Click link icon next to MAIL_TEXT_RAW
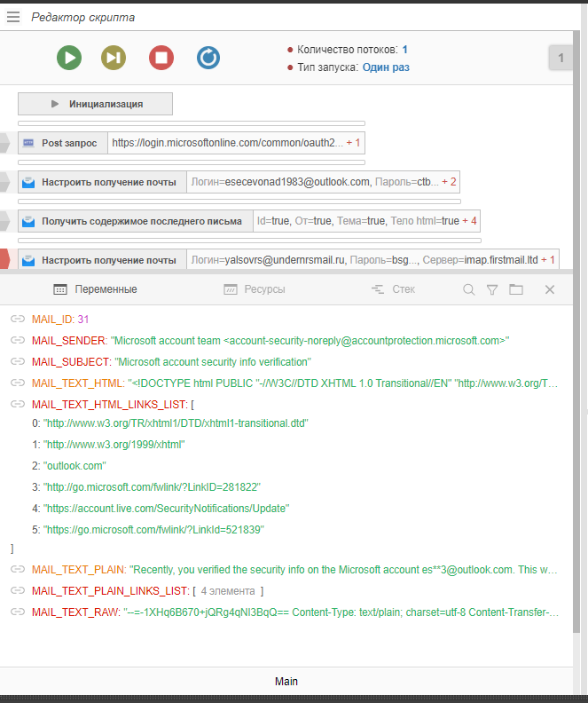 pos(18,612)
